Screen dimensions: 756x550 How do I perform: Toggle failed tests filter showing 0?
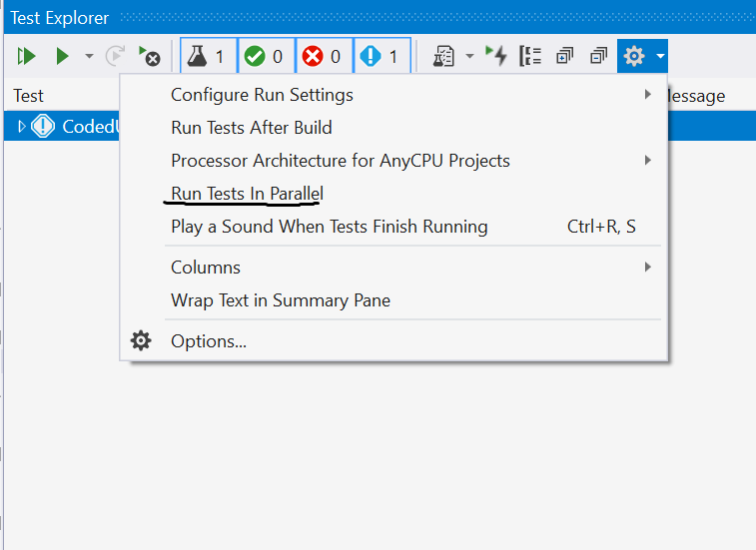[x=324, y=57]
